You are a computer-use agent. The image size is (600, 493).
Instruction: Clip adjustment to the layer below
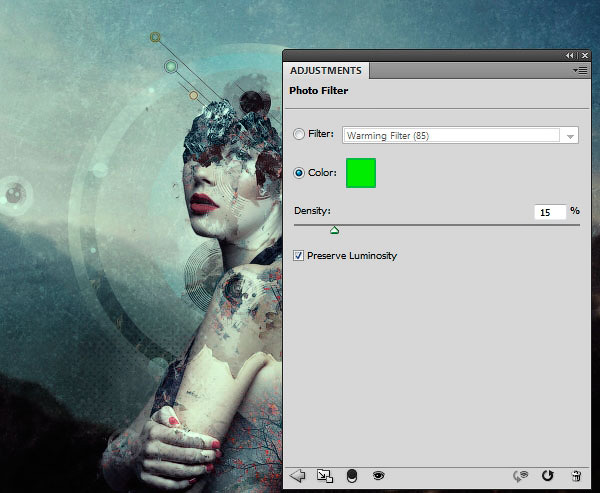coord(352,476)
